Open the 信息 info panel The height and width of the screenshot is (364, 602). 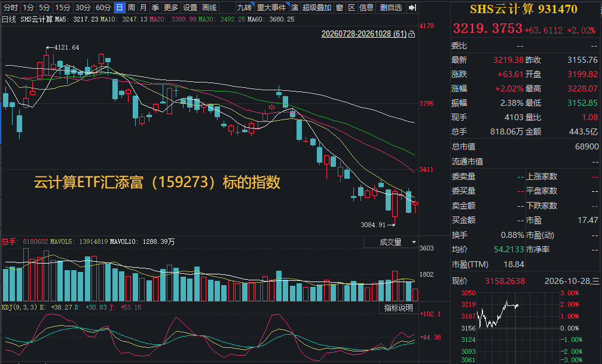point(366,8)
